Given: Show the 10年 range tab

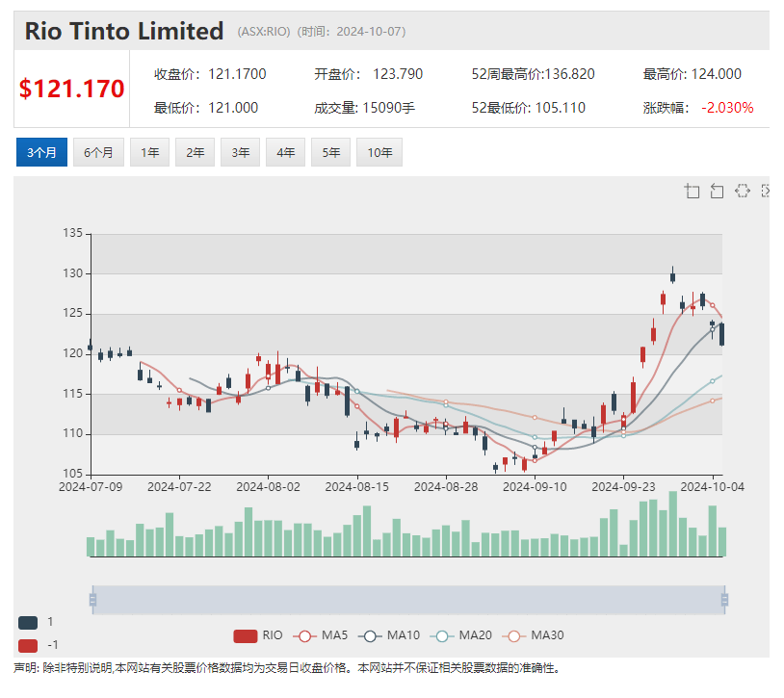Looking at the screenshot, I should (x=379, y=152).
